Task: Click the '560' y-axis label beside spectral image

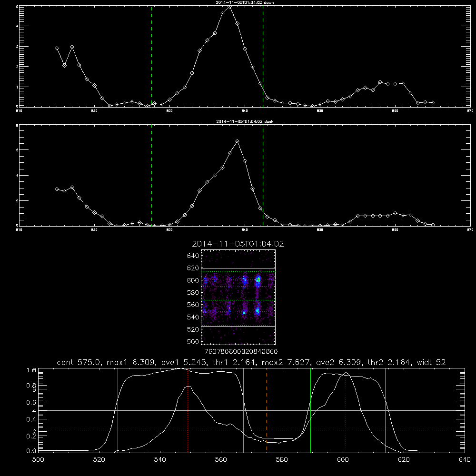Action: (193, 305)
